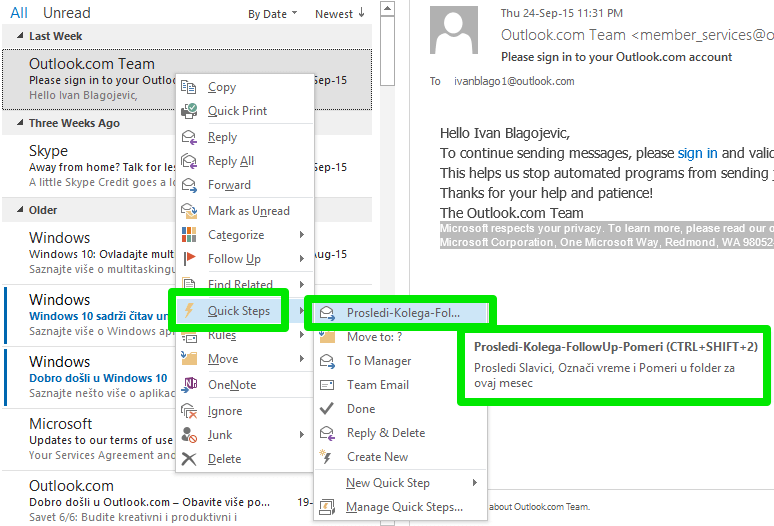The height and width of the screenshot is (526, 774).
Task: Click the Create New lightning icon
Action: point(326,457)
